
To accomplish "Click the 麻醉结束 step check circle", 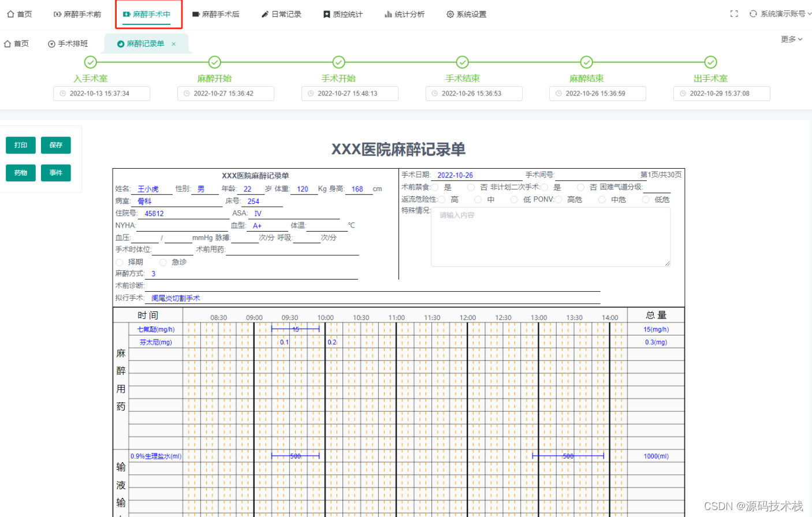I will tap(587, 62).
